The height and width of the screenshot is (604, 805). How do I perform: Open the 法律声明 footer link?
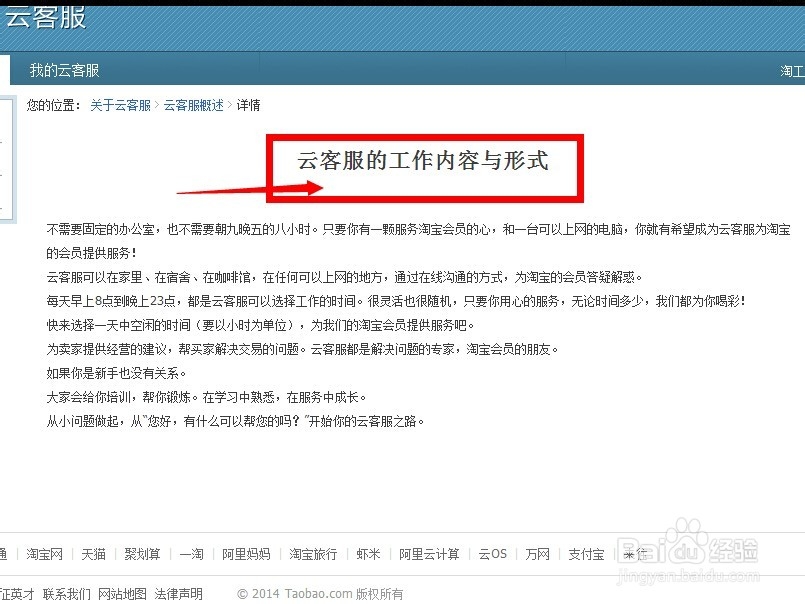[x=178, y=594]
